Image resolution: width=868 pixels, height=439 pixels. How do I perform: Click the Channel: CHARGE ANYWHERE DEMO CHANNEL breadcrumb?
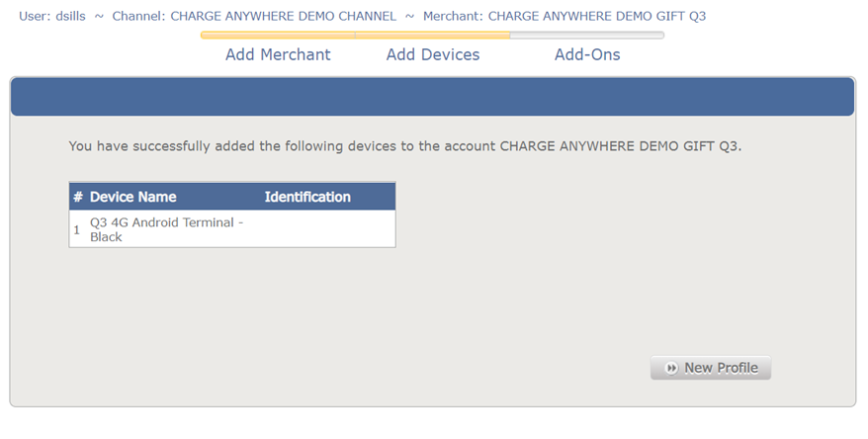[254, 16]
